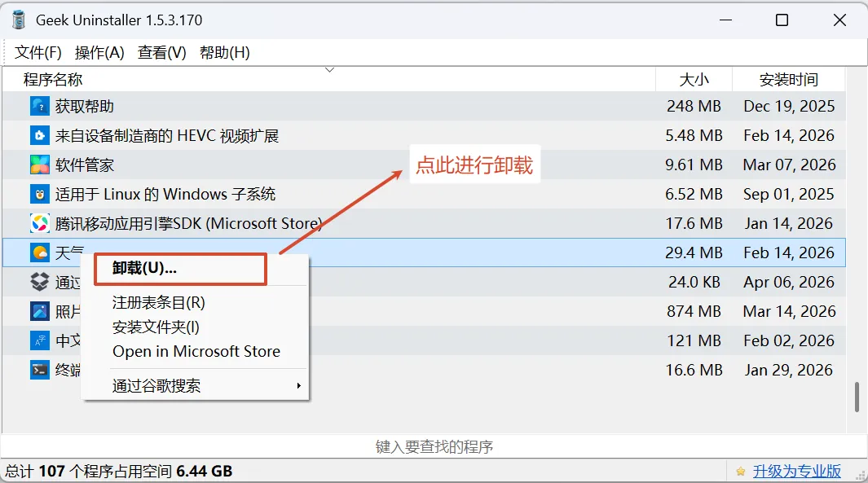
Task: Open the 查看(V) menu
Action: point(162,53)
